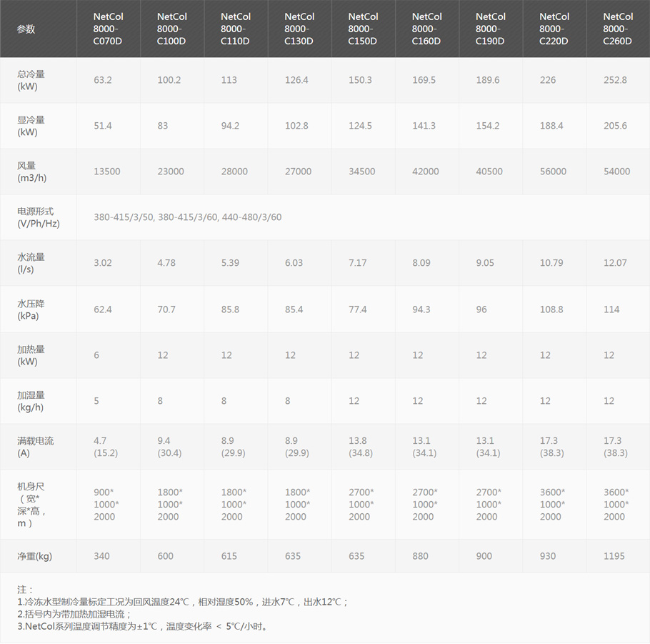
Task: Click the 加湿量 (kg/h) row label
Action: [31, 401]
